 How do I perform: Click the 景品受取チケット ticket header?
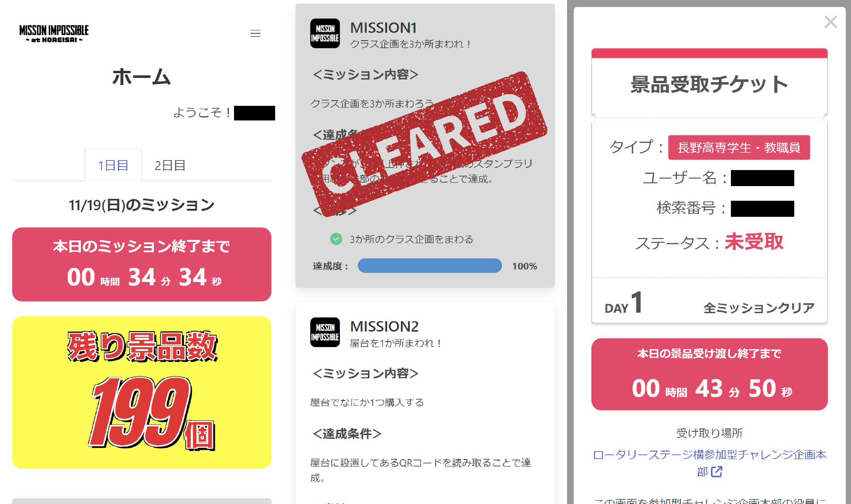tap(709, 85)
